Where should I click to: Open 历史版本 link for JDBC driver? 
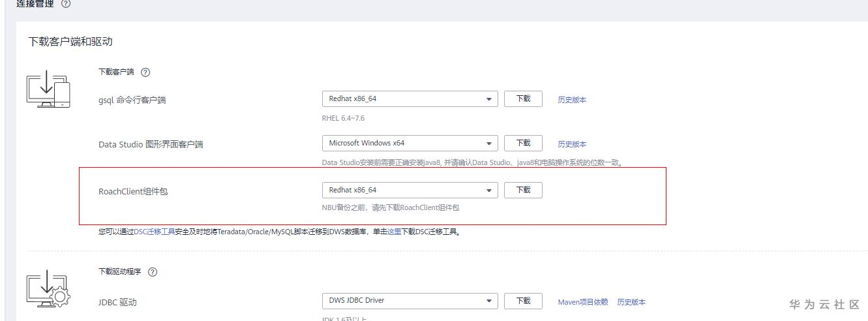[631, 302]
